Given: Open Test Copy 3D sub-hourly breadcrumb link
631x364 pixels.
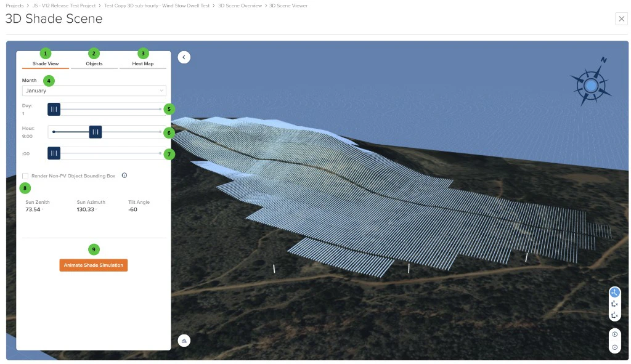Looking at the screenshot, I should tap(157, 6).
